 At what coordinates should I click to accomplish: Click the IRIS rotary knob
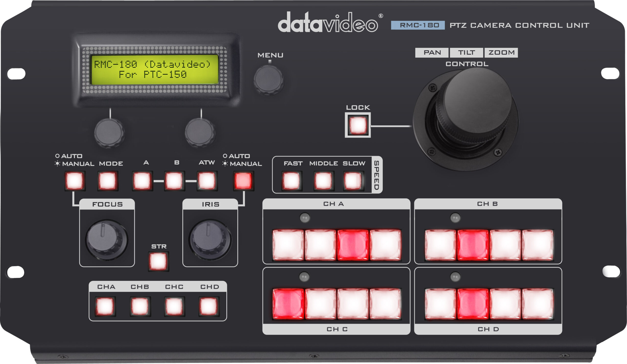click(210, 240)
